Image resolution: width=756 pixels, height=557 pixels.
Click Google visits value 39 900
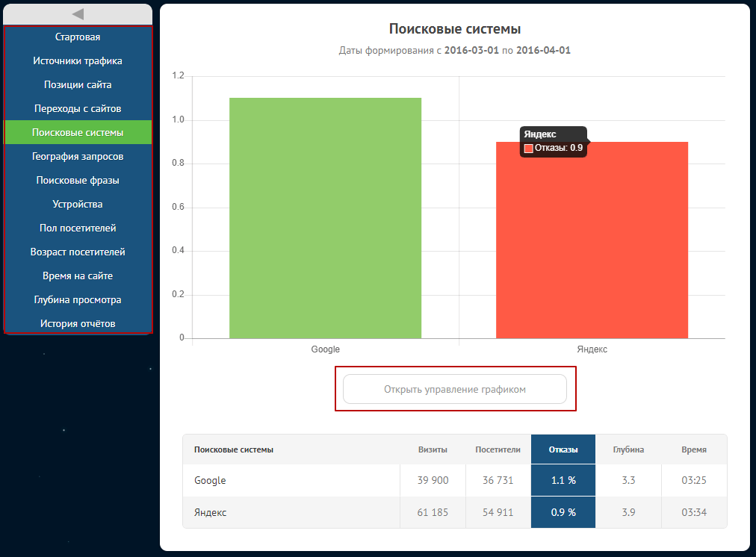[x=433, y=480]
